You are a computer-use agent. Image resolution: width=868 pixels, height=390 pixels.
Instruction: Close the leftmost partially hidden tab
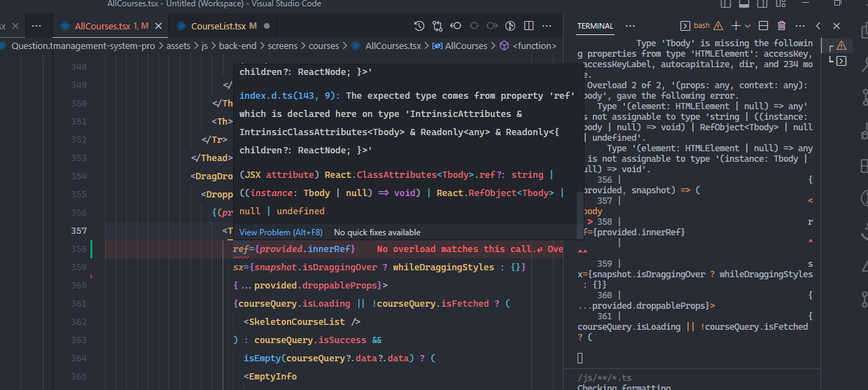coord(13,26)
